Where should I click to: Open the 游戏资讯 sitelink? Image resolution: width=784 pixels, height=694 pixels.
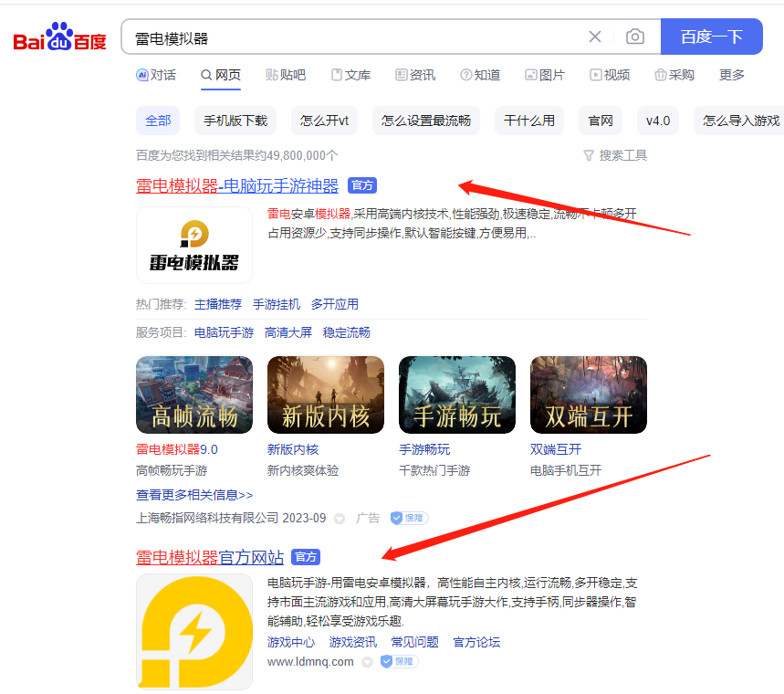(353, 642)
